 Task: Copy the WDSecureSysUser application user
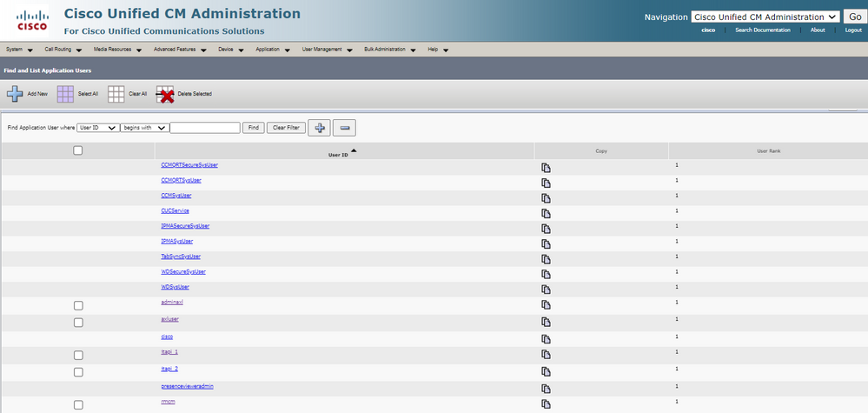pyautogui.click(x=546, y=274)
